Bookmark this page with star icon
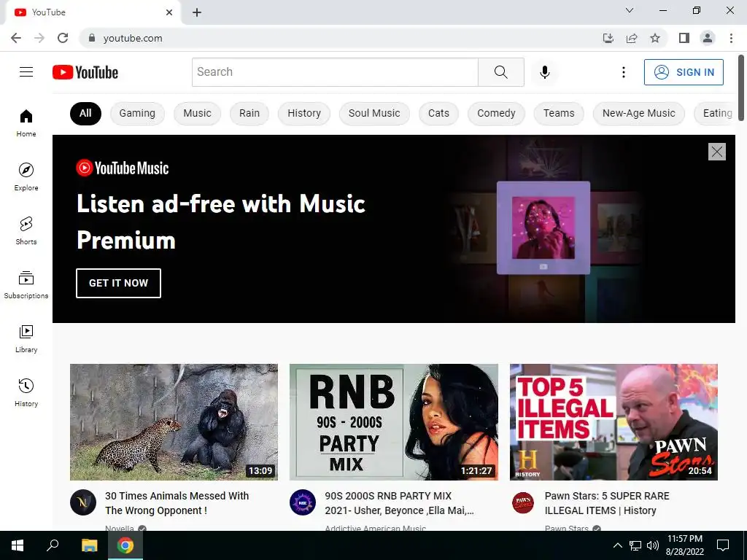 (x=655, y=38)
